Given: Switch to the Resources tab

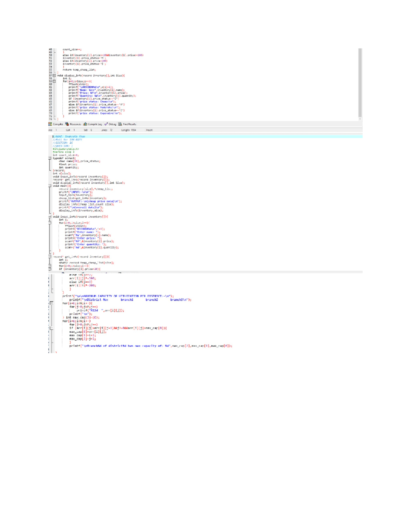Looking at the screenshot, I should point(73,124).
